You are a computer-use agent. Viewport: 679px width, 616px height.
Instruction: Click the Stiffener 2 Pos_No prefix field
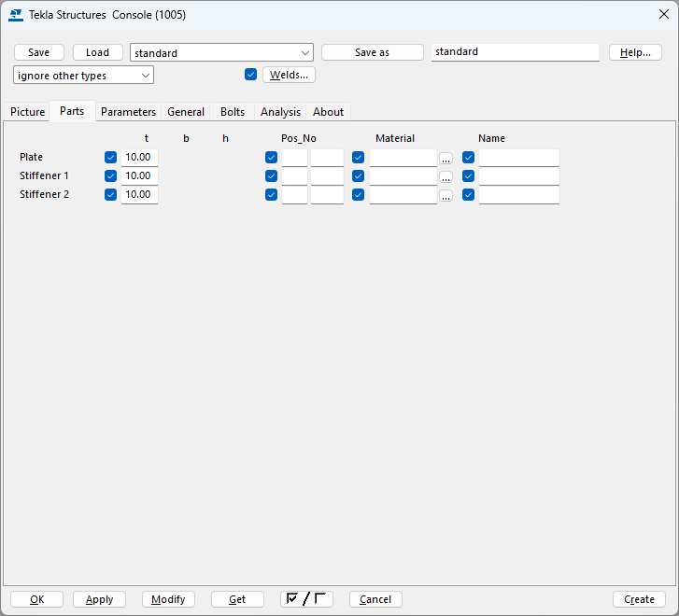pyautogui.click(x=294, y=194)
